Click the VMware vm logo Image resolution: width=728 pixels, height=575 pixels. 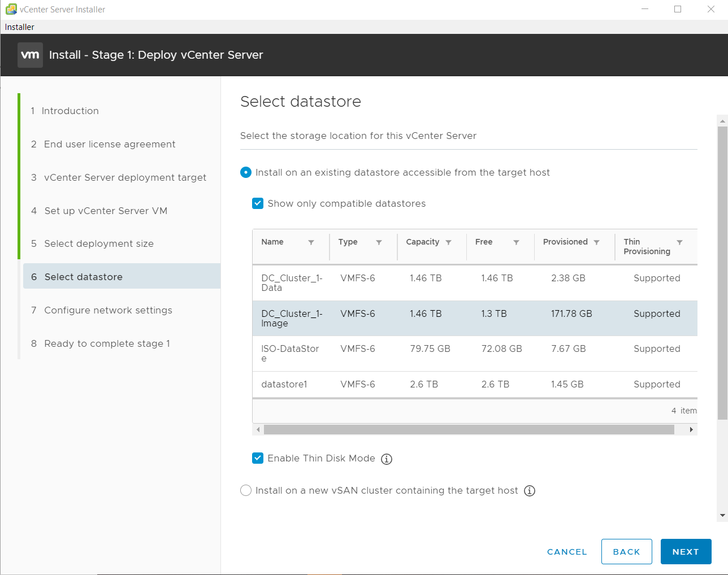click(30, 55)
